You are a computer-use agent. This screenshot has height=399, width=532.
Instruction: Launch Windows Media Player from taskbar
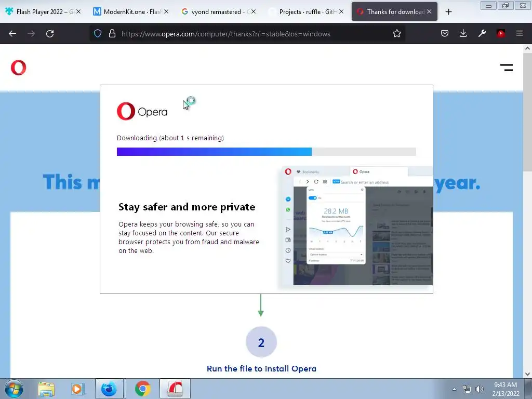[77, 389]
